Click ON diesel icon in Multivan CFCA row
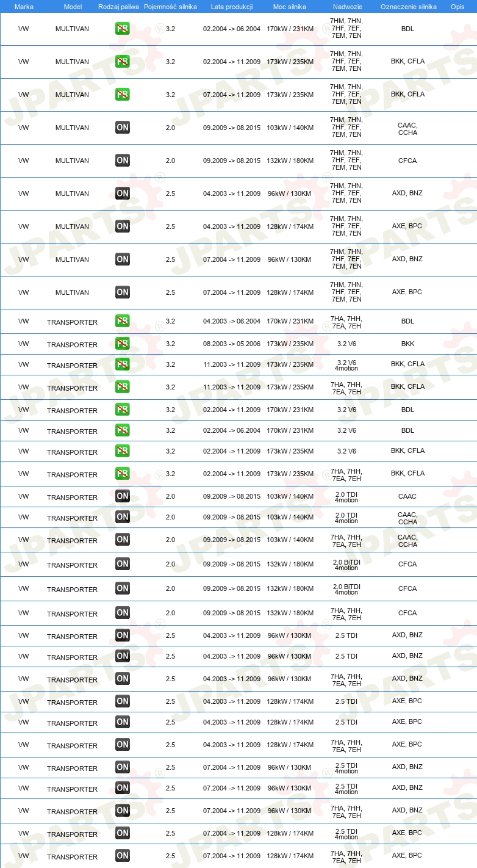 (x=123, y=160)
